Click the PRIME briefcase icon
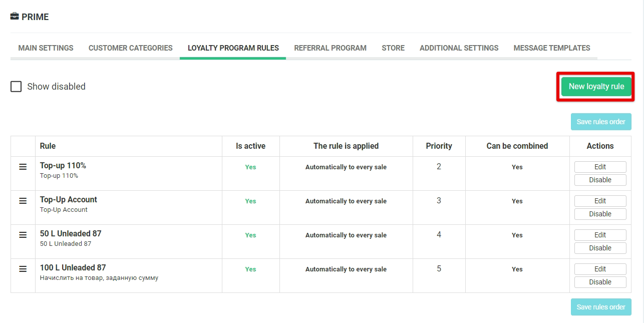Image resolution: width=644 pixels, height=323 pixels. coord(15,17)
